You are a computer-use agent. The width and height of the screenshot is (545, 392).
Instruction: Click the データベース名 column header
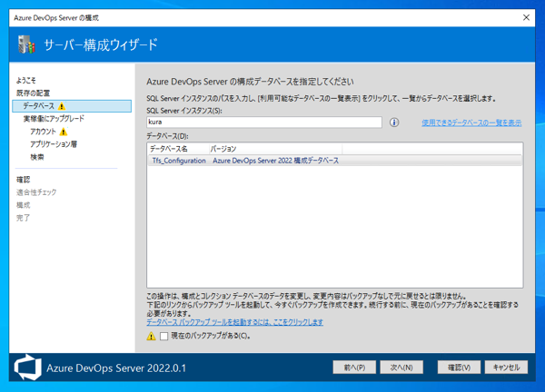coord(178,149)
